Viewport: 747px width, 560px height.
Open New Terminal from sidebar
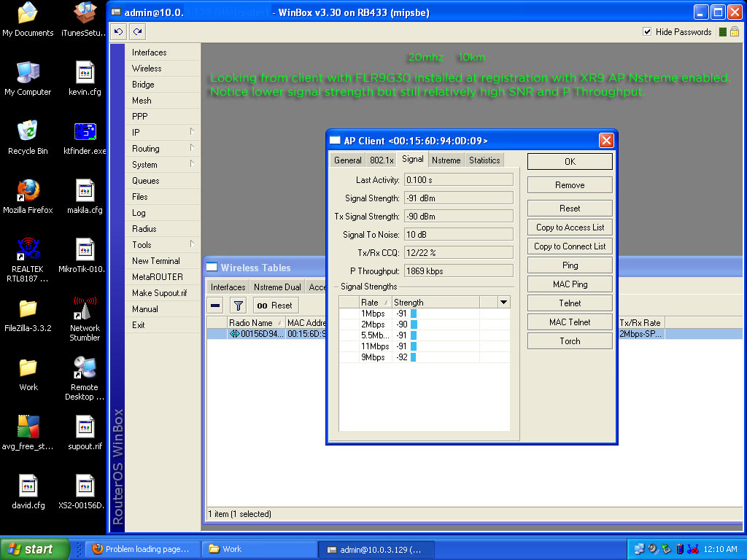pyautogui.click(x=162, y=261)
